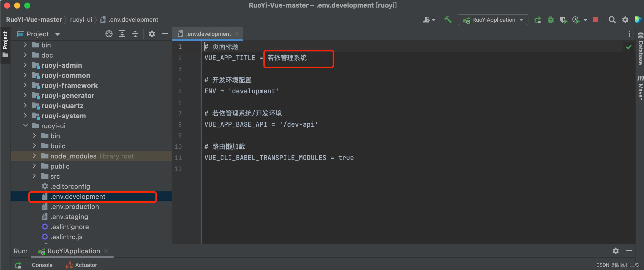The image size is (644, 270).
Task: Expand the build folder
Action: click(34, 146)
